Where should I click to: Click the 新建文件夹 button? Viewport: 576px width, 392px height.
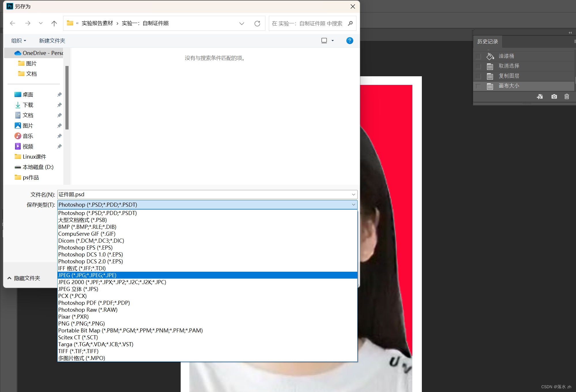pos(52,41)
